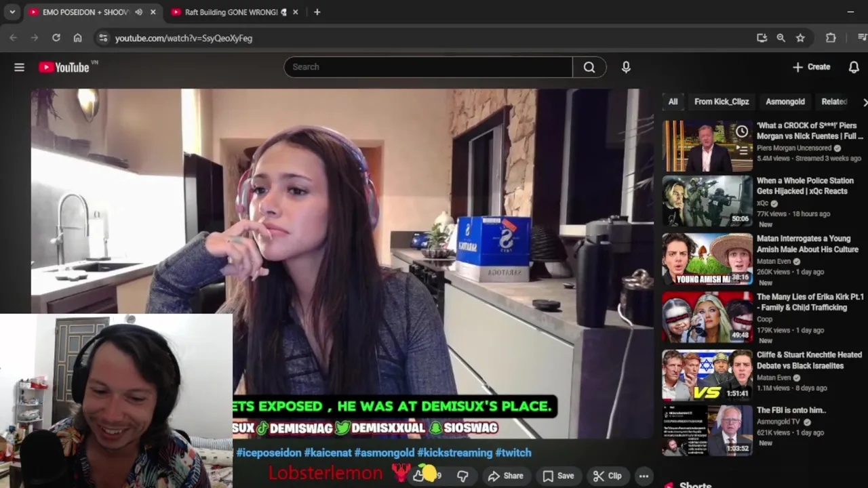Open more actions three-dot menu below video
Viewport: 868px width, 488px height.
click(644, 476)
